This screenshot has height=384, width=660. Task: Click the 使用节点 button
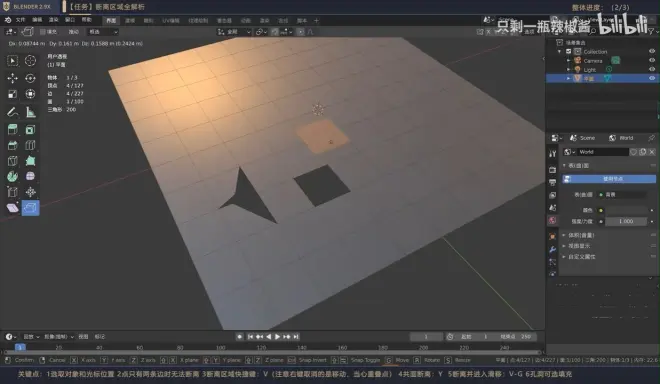pyautogui.click(x=609, y=179)
